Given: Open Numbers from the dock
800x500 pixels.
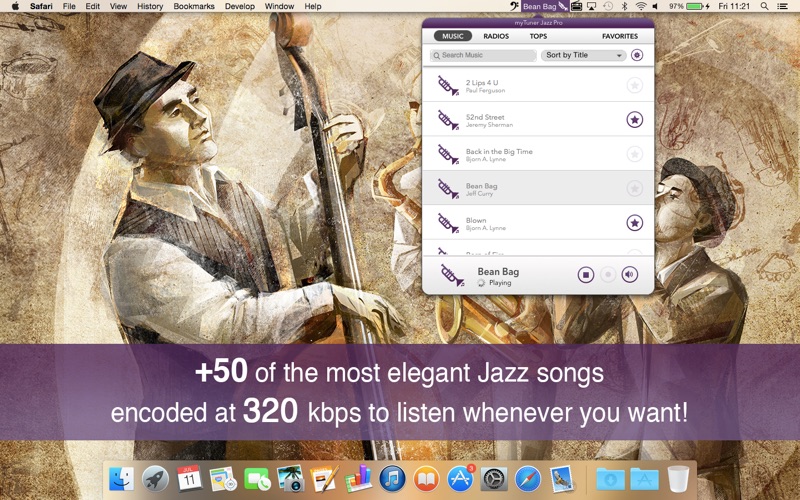Looking at the screenshot, I should (x=358, y=479).
